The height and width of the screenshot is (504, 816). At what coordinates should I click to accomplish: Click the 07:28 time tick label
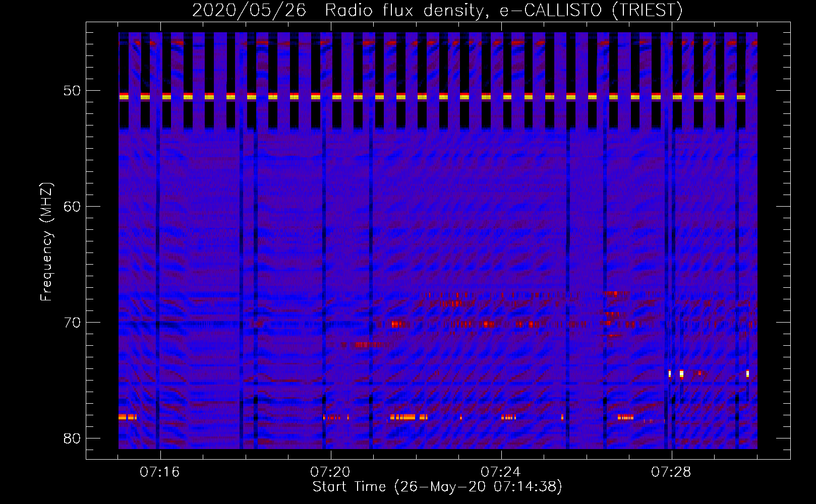click(671, 472)
